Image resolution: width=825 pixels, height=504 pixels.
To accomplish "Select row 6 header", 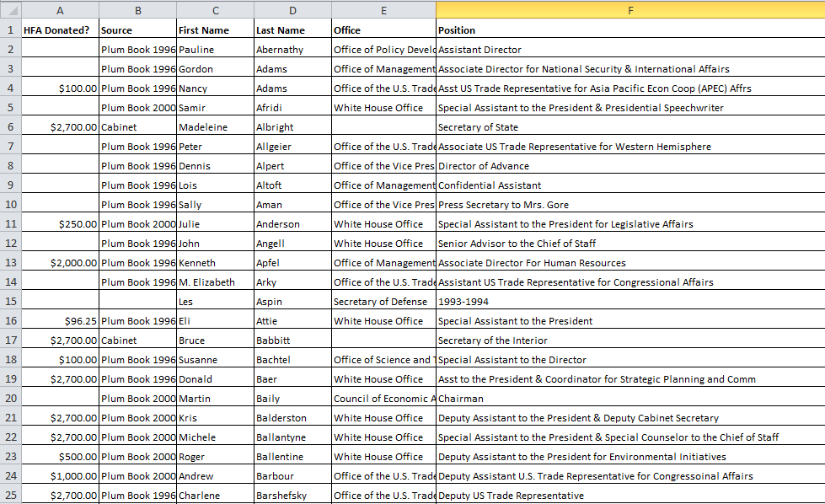I will coord(10,126).
